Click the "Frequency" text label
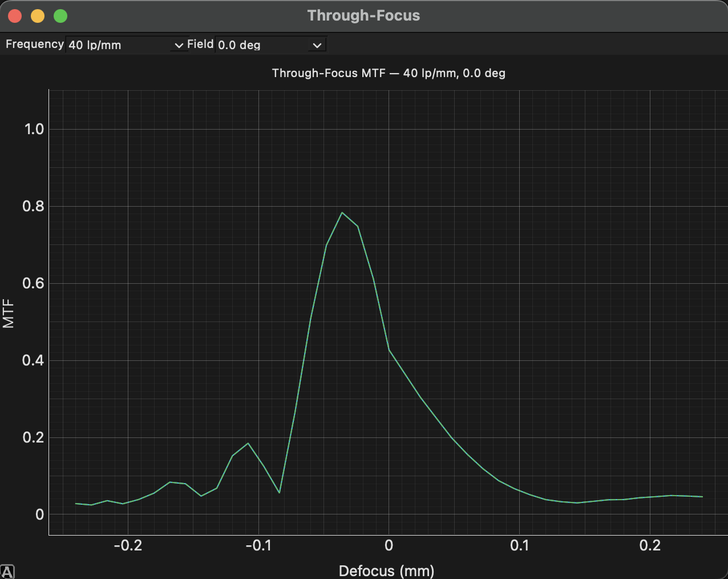This screenshot has width=728, height=579. [34, 44]
